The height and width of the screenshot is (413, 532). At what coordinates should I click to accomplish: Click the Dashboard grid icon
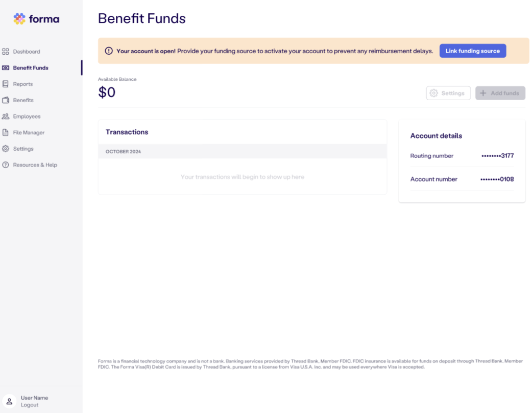[6, 52]
